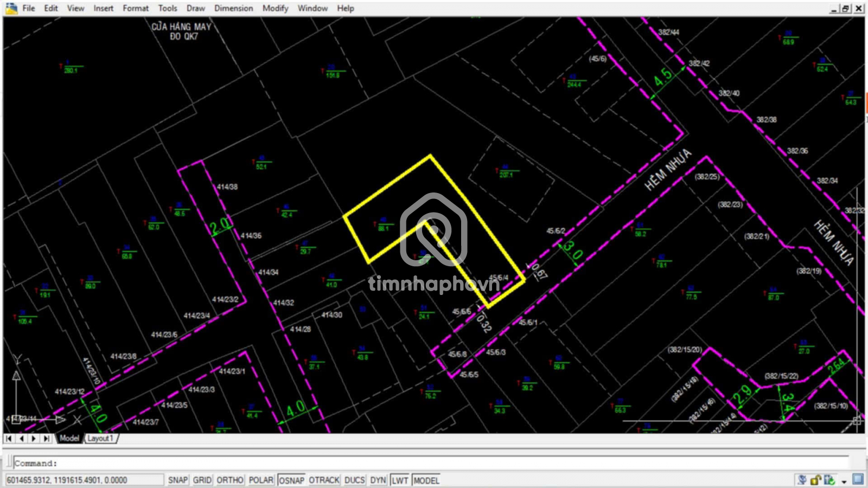This screenshot has height=488, width=868.
Task: Disable OSNAP object snap
Action: tap(291, 480)
